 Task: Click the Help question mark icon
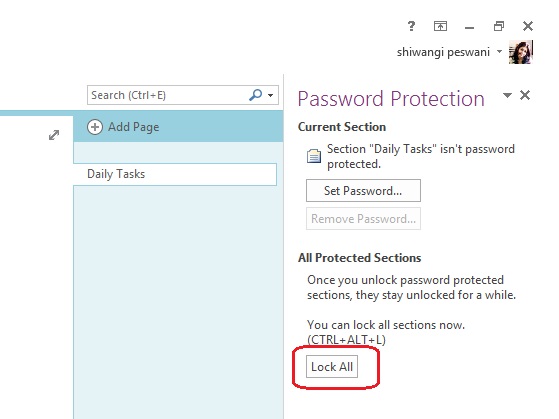point(411,26)
